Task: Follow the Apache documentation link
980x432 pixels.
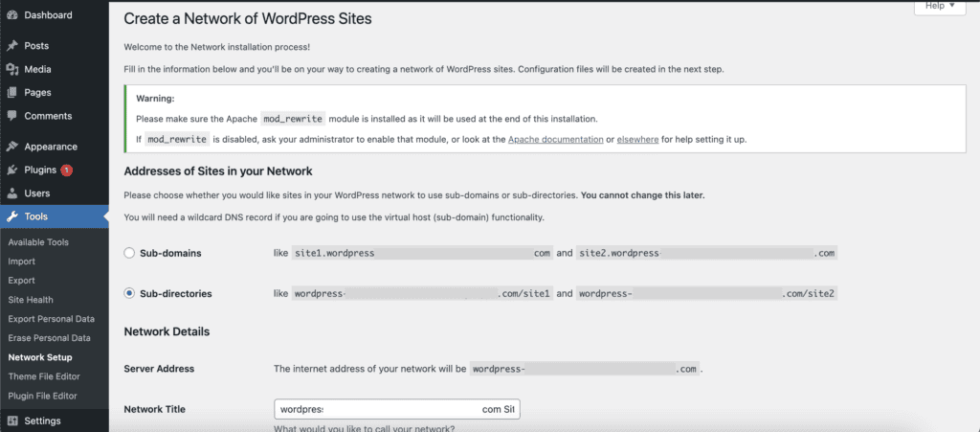Action: pyautogui.click(x=556, y=140)
